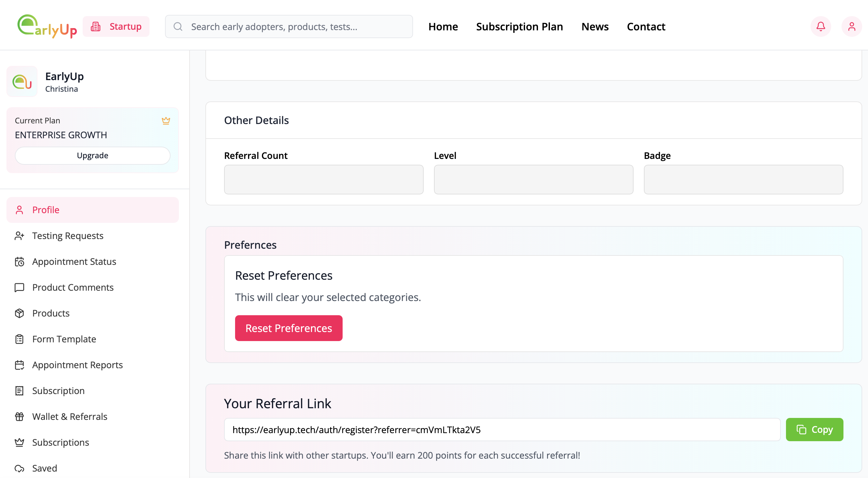Click the Upgrade button
The height and width of the screenshot is (478, 868).
click(x=92, y=155)
